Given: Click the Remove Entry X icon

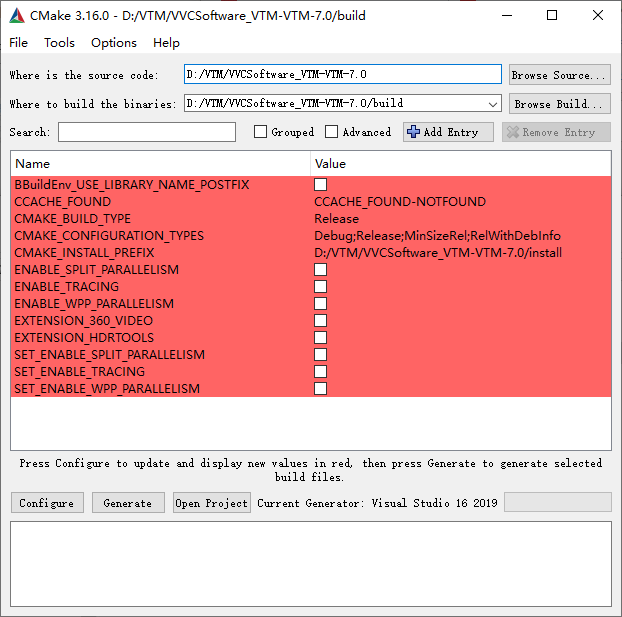Looking at the screenshot, I should pos(513,132).
